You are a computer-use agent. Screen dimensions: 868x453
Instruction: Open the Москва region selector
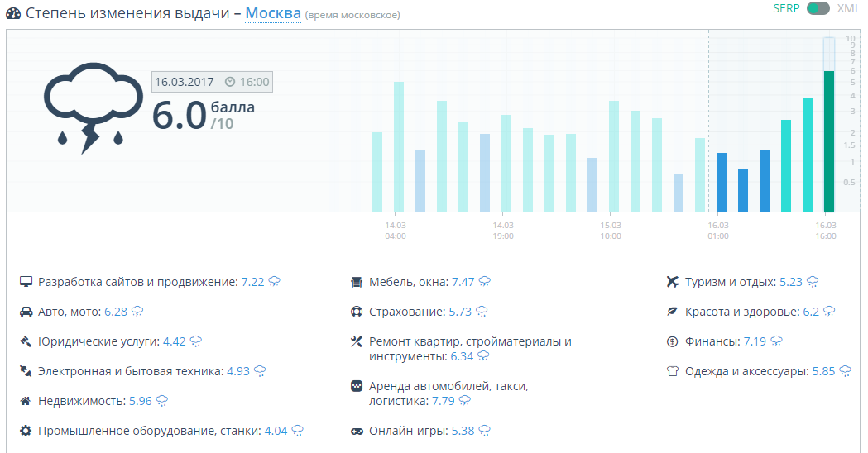[273, 14]
